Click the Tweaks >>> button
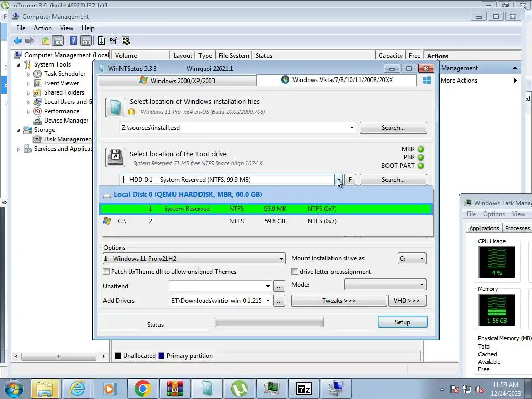The height and width of the screenshot is (399, 532). tap(339, 301)
